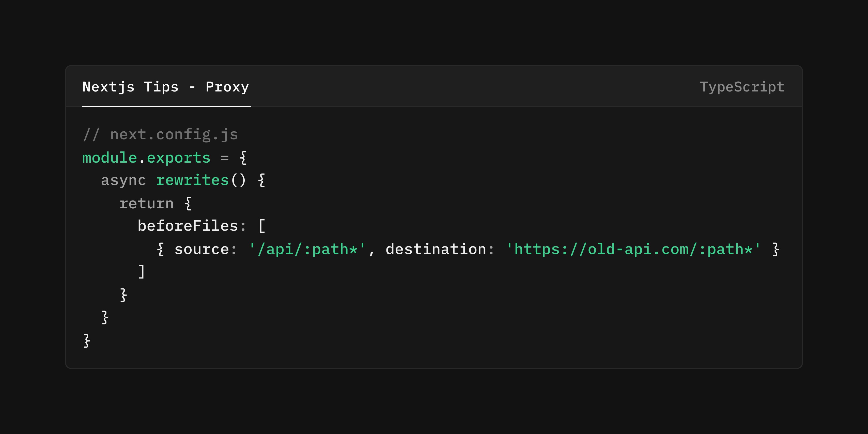Image resolution: width=868 pixels, height=434 pixels.
Task: Click the "return" keyword
Action: tap(147, 203)
